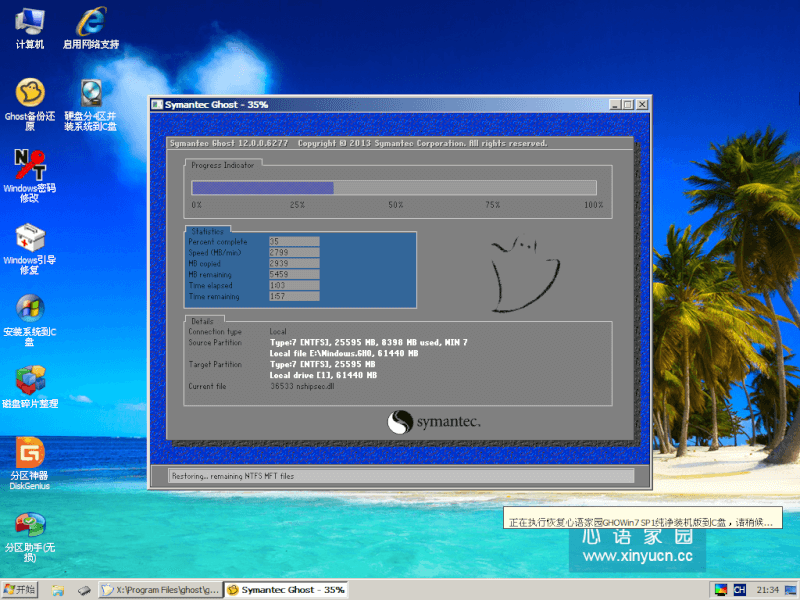Viewport: 800px width, 600px height.
Task: Select the 分区助手(无损) desktop icon
Action: 30,537
